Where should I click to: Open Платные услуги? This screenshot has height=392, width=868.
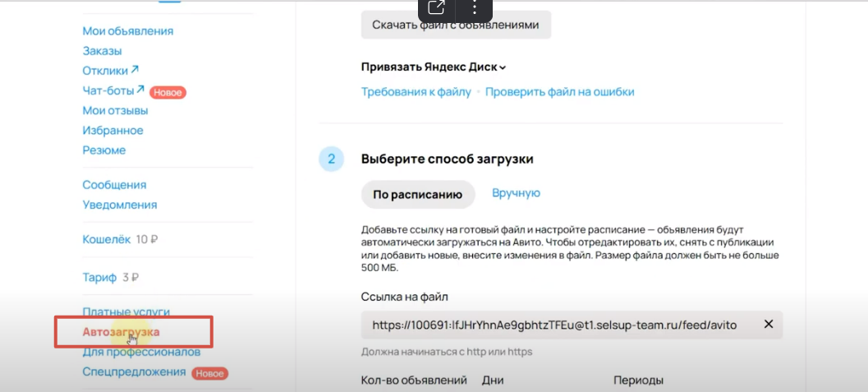click(126, 311)
